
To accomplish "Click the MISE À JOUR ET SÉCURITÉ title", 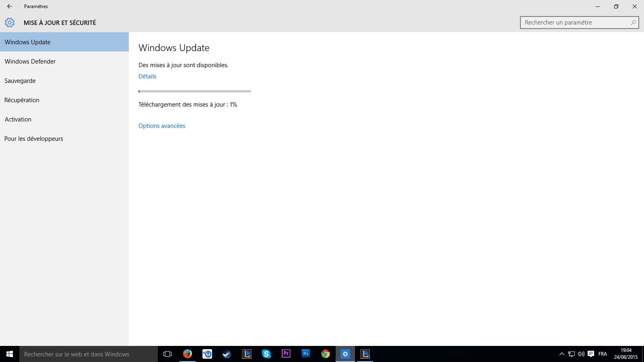I will tap(60, 23).
